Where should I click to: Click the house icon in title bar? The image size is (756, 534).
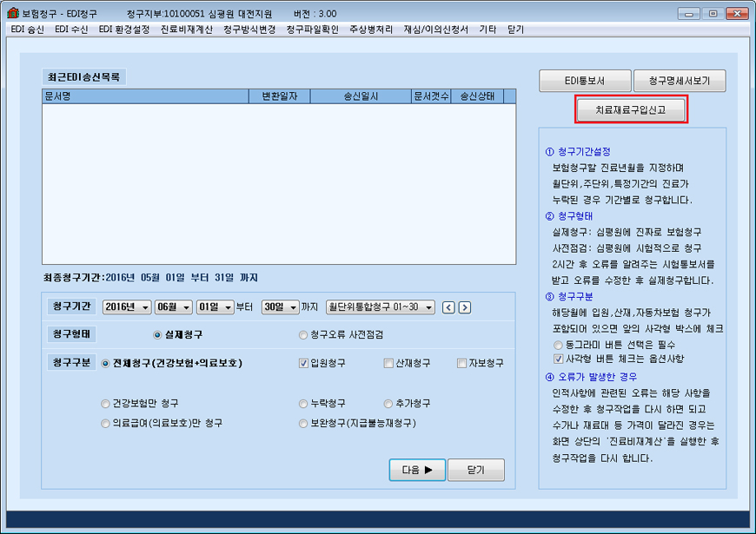(12, 14)
